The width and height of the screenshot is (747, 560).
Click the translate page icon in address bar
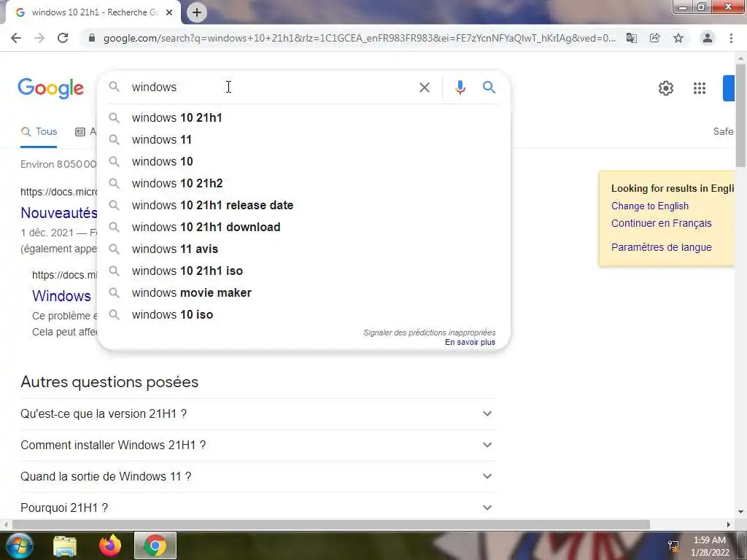tap(632, 38)
